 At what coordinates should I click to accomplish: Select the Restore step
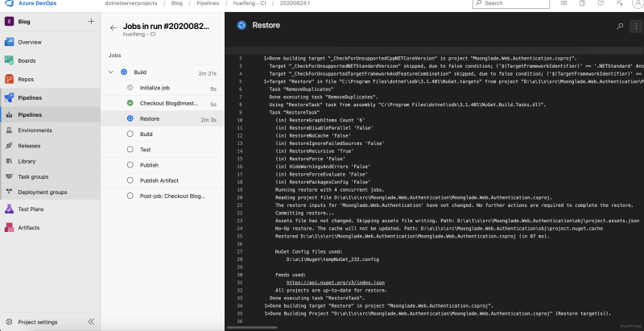(x=163, y=118)
